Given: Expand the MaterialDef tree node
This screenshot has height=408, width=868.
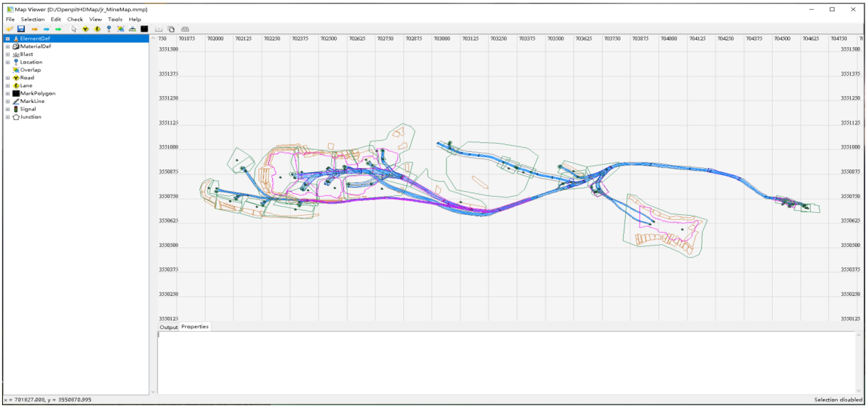Looking at the screenshot, I should tap(8, 46).
